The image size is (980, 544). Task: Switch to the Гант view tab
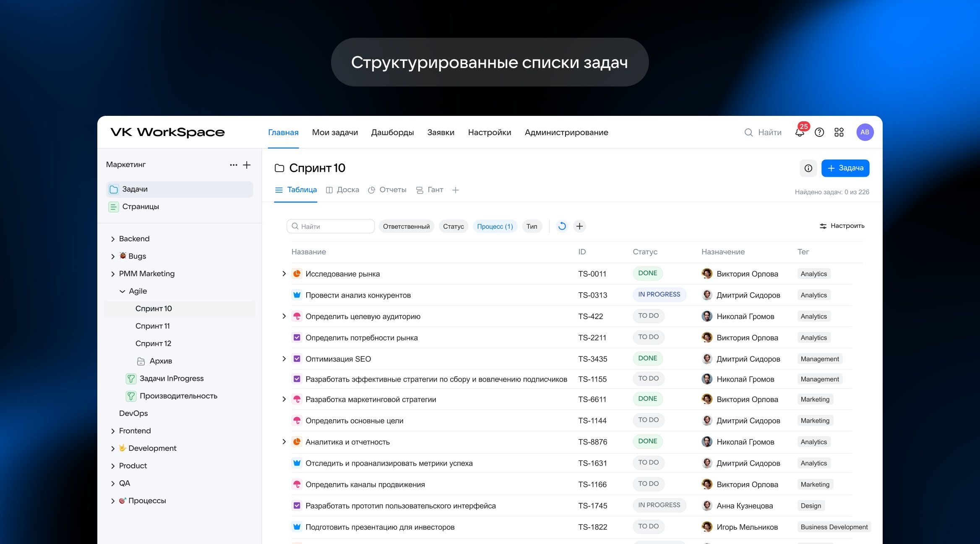point(430,190)
